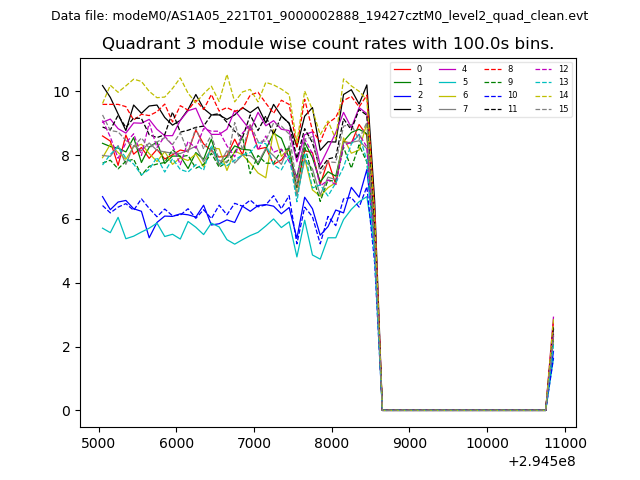The image size is (640, 480).
Task: Click the gray solid legend swatch for module 7
Action: point(448,108)
